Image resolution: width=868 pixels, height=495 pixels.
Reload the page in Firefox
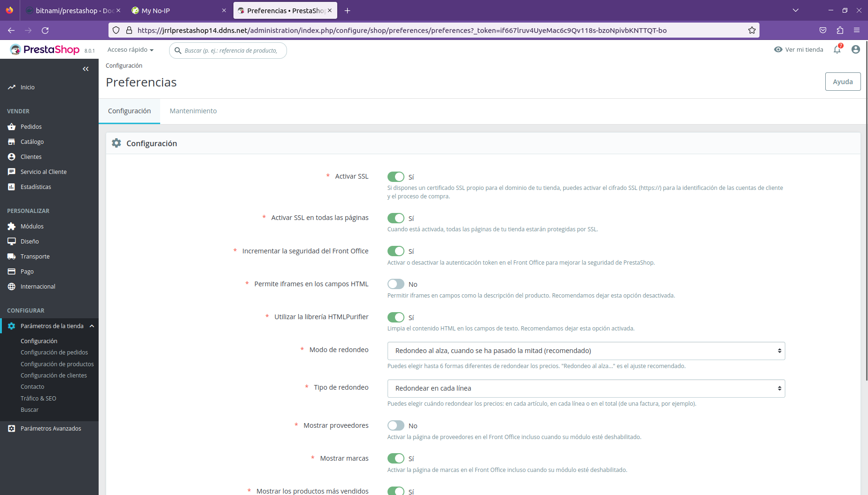click(45, 30)
